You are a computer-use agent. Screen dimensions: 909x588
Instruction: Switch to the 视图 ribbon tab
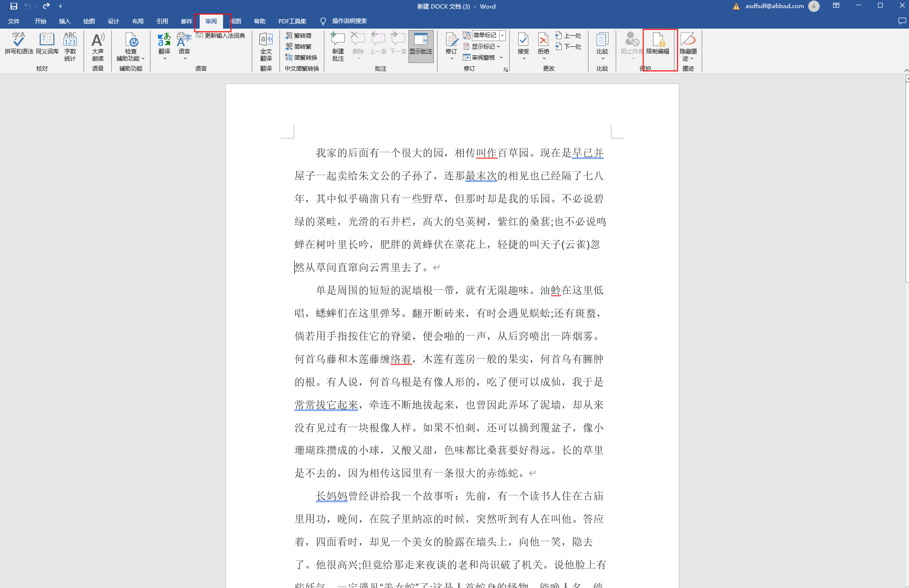coord(235,21)
